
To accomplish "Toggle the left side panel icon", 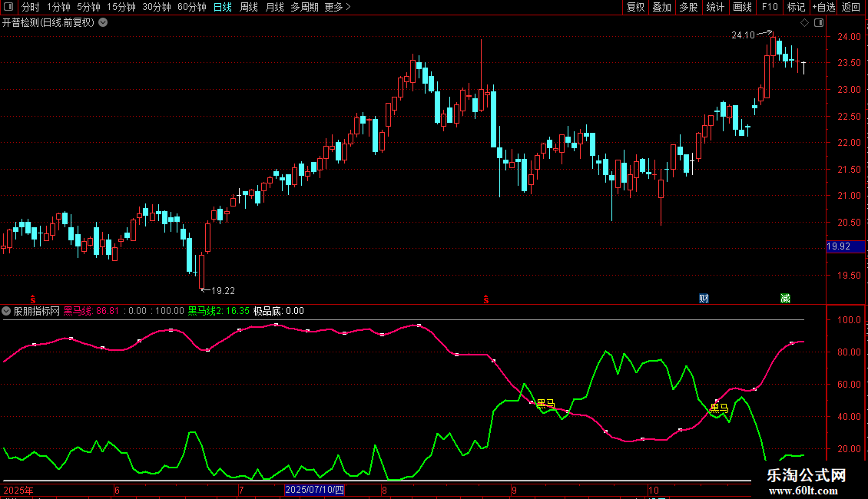I will click(8, 7).
